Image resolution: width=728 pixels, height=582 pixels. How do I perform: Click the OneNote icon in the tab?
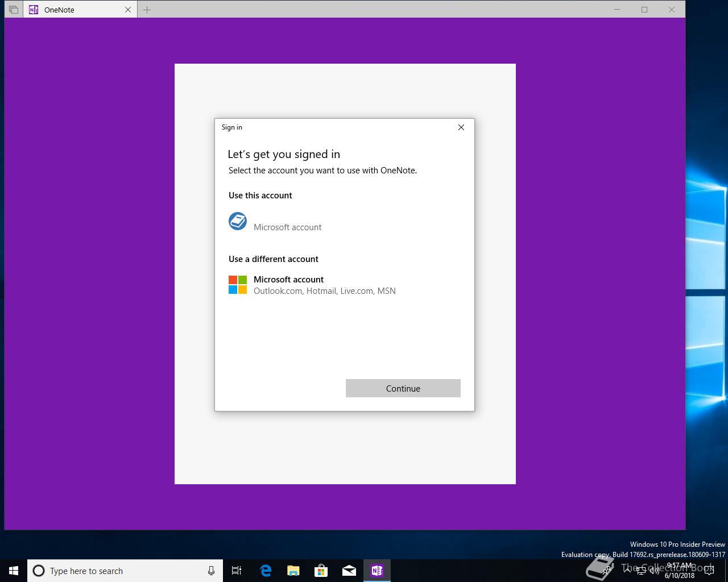(x=34, y=10)
